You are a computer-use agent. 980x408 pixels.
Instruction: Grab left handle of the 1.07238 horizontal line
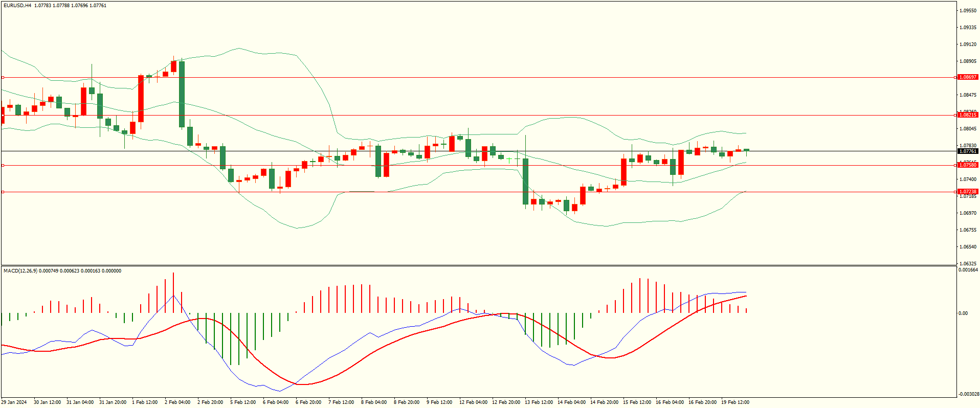(x=3, y=192)
